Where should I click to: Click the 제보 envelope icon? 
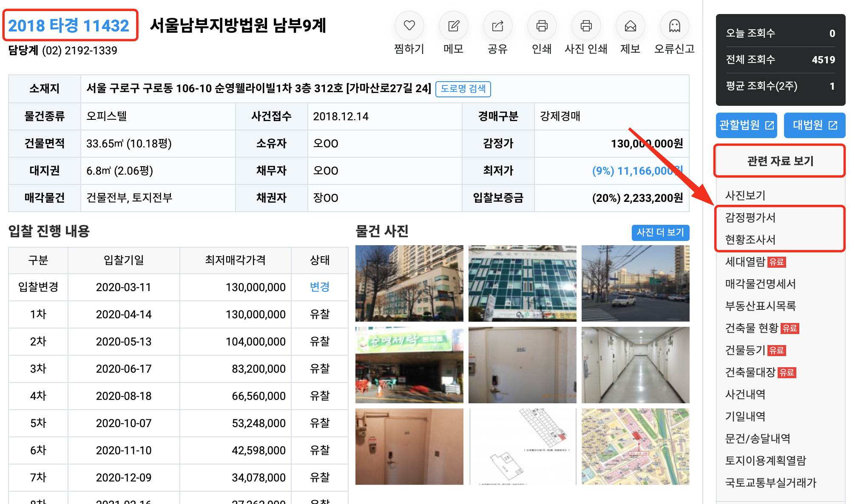pos(630,26)
